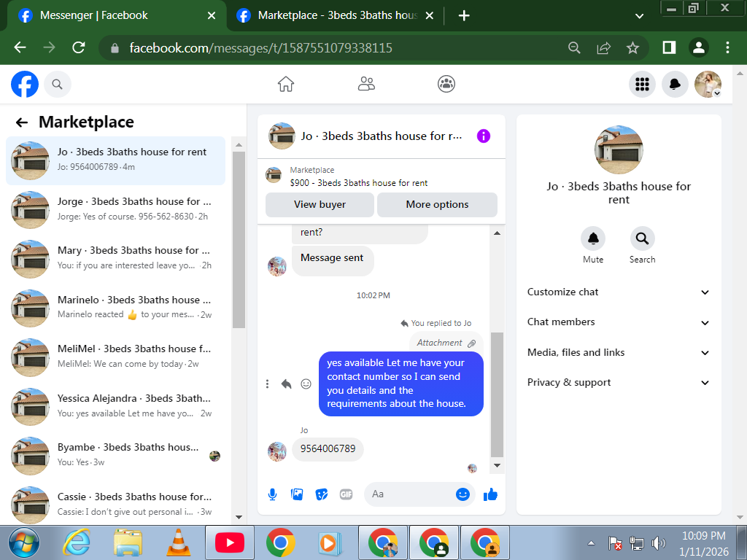This screenshot has width=747, height=560.
Task: Open Marinelo conversation in list
Action: point(115,308)
